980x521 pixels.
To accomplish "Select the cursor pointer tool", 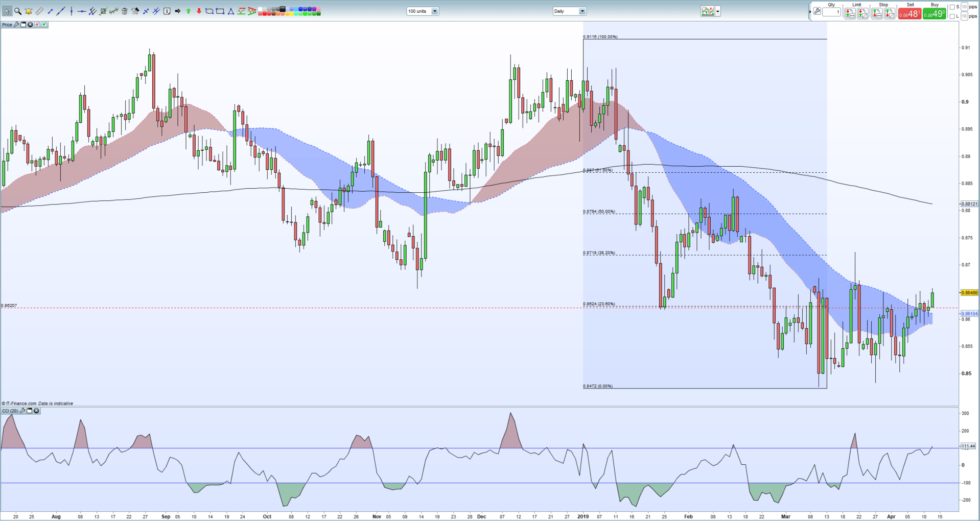I will (7, 11).
